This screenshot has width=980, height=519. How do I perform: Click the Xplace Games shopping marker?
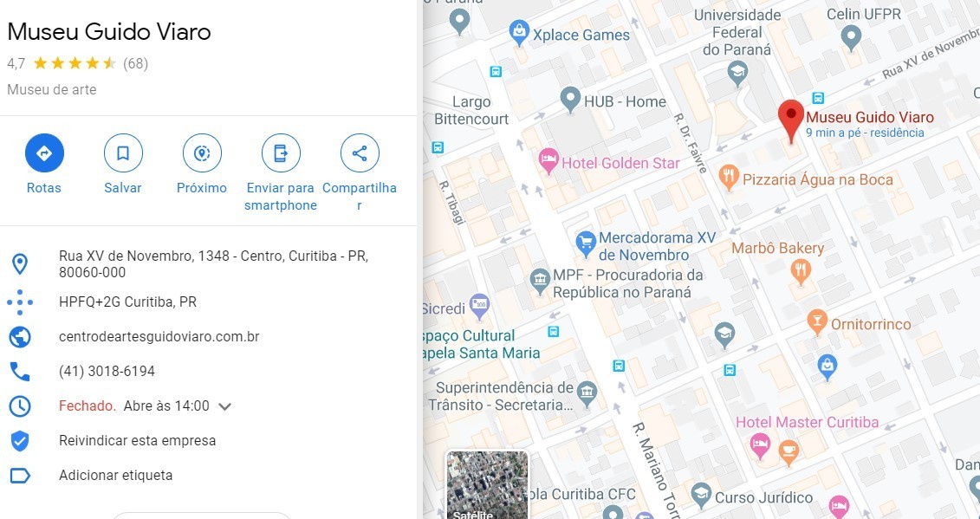pyautogui.click(x=519, y=33)
